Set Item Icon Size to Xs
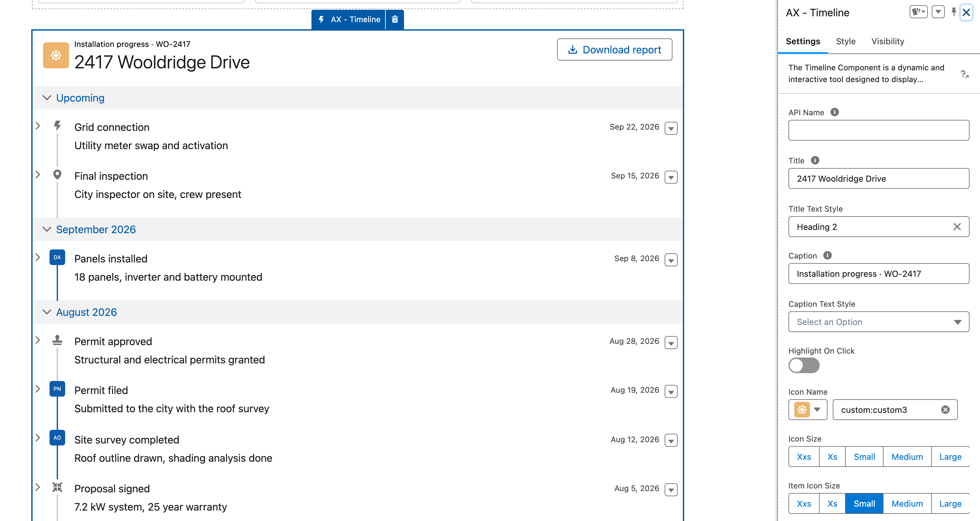This screenshot has height=521, width=980. coord(832,504)
